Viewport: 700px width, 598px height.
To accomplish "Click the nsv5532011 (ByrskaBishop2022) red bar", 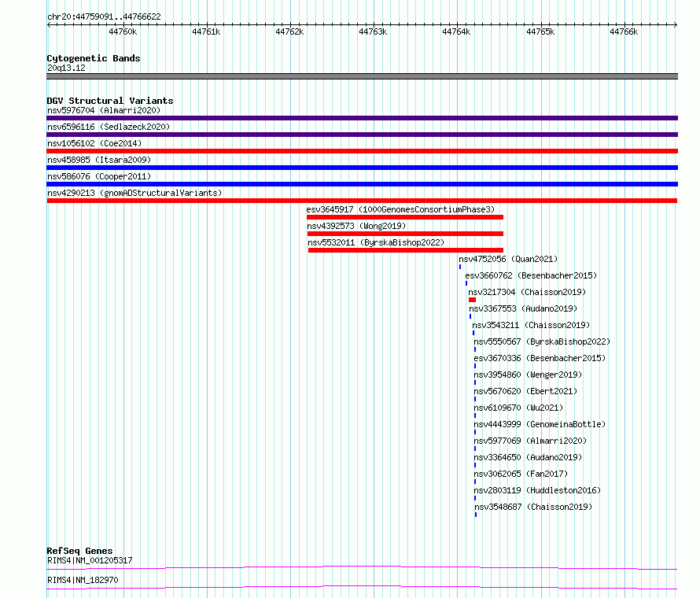I will pos(406,250).
